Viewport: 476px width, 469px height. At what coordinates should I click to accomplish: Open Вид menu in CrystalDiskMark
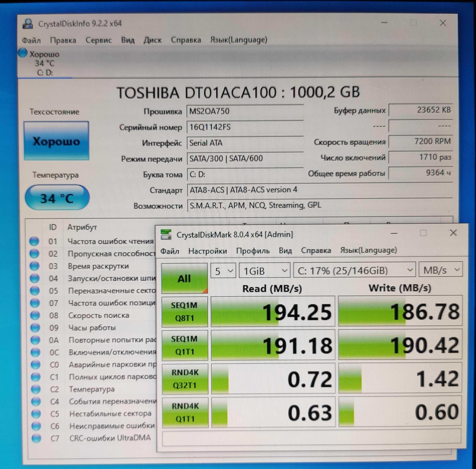click(x=285, y=250)
